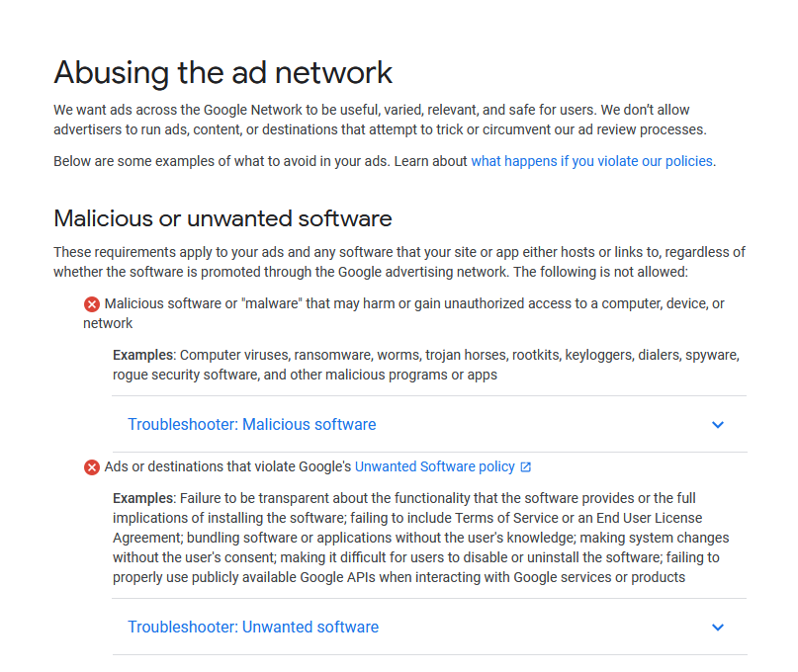Click external link icon after Unwanted Software policy
Screen dimensions: 798x672
pyautogui.click(x=526, y=467)
